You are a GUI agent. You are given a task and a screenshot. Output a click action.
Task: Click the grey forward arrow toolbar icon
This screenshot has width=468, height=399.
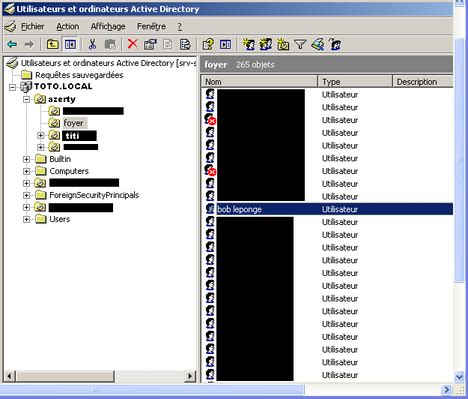pyautogui.click(x=29, y=44)
